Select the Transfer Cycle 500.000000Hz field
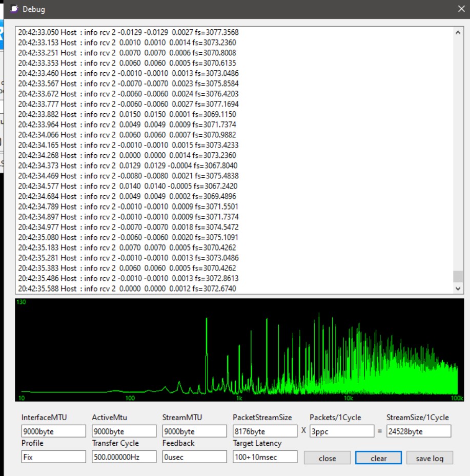 pos(124,457)
